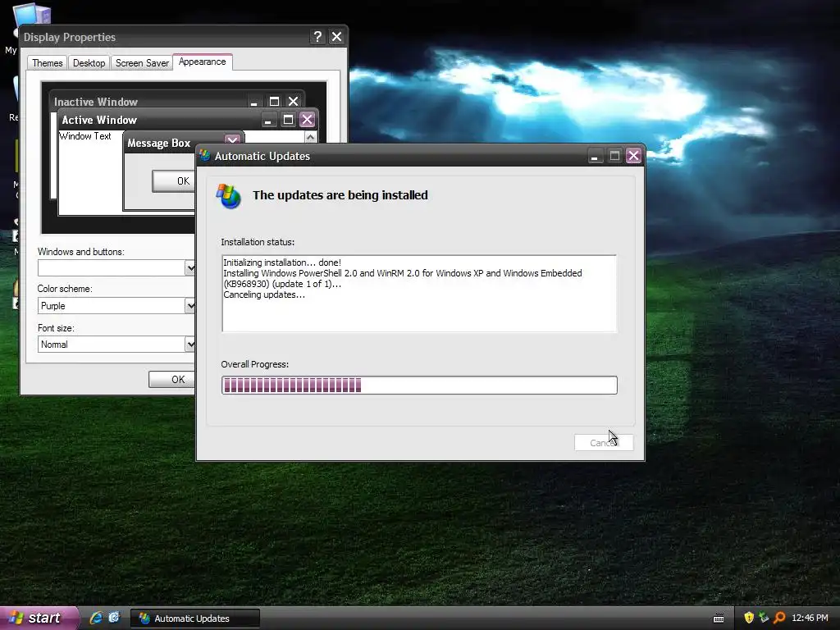This screenshot has width=840, height=630.
Task: Open the Start menu
Action: [x=39, y=619]
